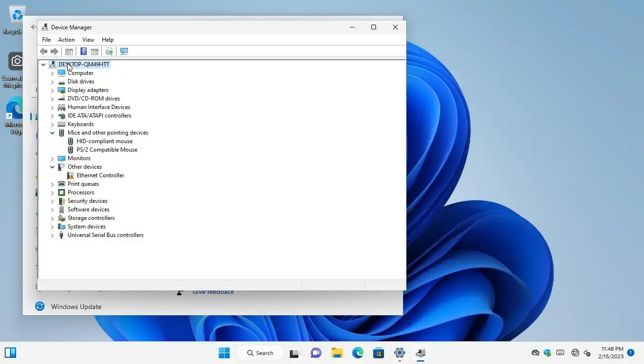Screen dimensions: 644x364
Task: Expand the Disk drives category
Action: 52,82
